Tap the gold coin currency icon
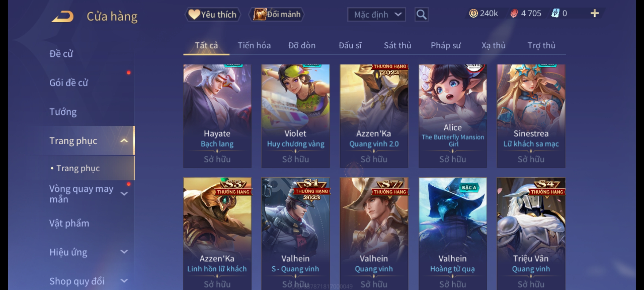 [x=473, y=13]
